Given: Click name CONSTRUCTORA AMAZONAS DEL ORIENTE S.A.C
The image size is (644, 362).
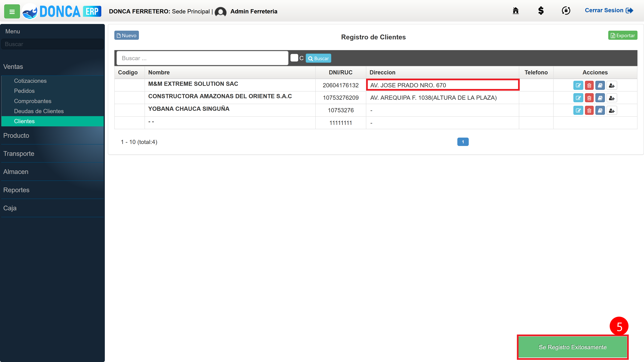Looking at the screenshot, I should pos(220,96).
